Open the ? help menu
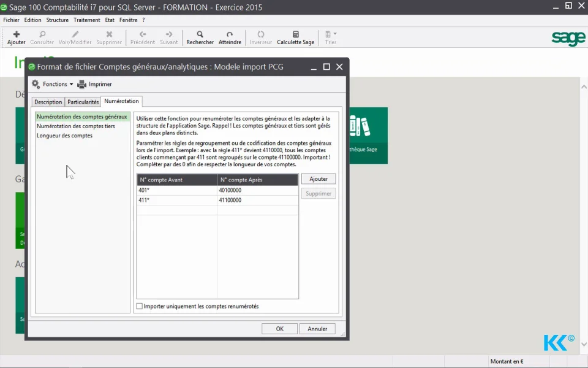Screen dimensions: 588x368 coord(143,20)
